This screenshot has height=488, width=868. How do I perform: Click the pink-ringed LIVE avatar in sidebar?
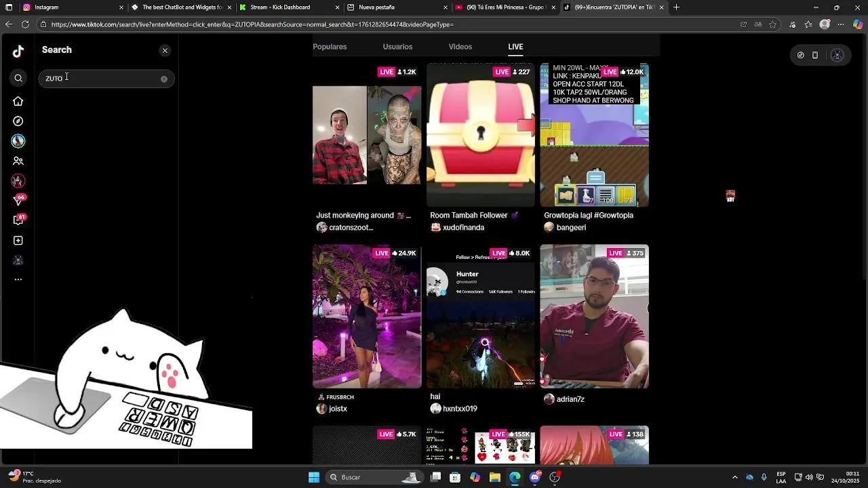[18, 181]
